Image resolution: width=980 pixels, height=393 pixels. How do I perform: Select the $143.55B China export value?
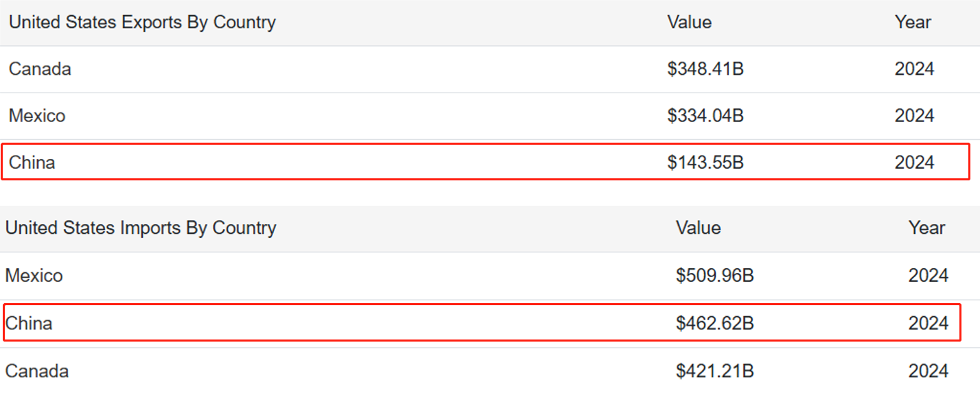(705, 163)
